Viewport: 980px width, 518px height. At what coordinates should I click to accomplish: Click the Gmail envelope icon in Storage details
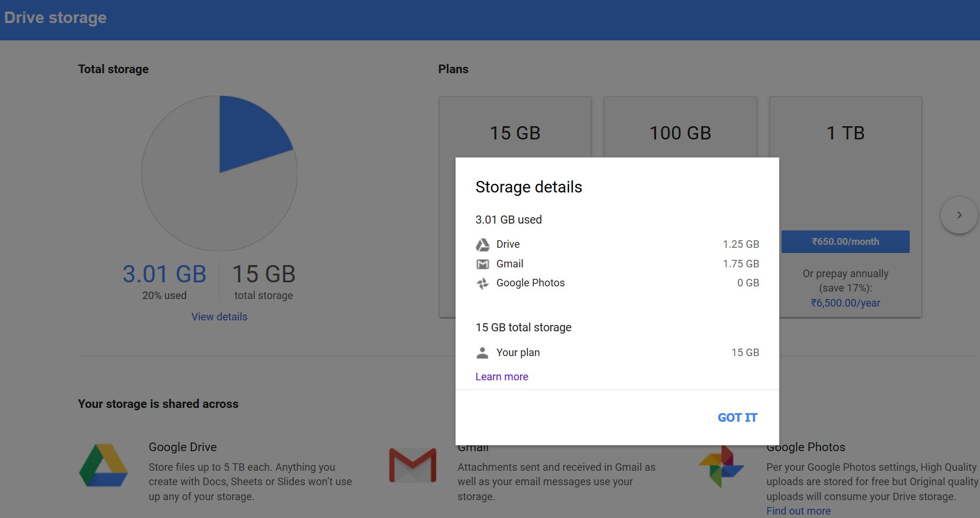coord(483,264)
